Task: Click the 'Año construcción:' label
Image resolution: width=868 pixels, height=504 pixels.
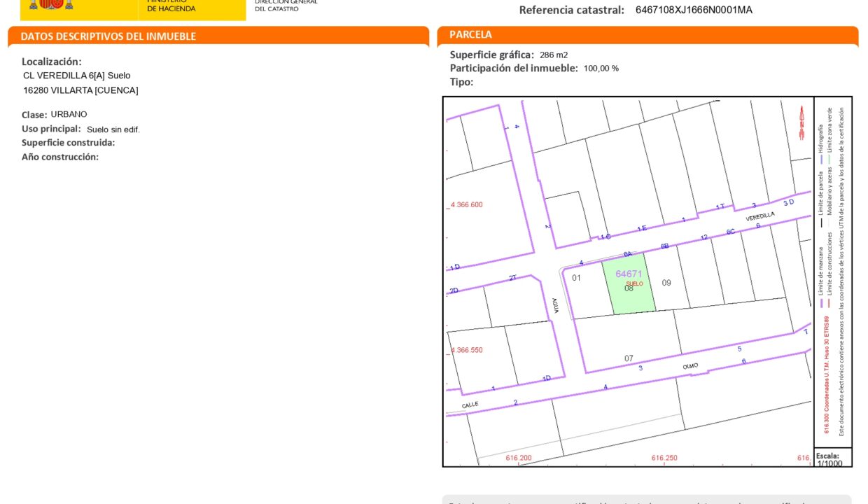Action: [60, 157]
